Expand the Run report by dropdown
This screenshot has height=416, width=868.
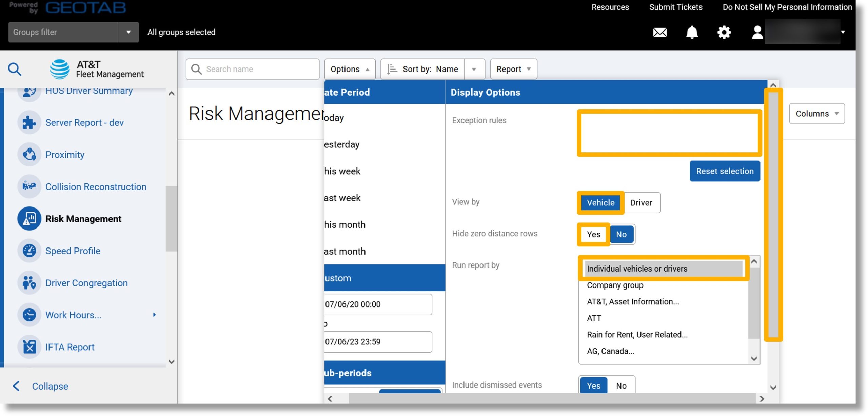tap(663, 269)
